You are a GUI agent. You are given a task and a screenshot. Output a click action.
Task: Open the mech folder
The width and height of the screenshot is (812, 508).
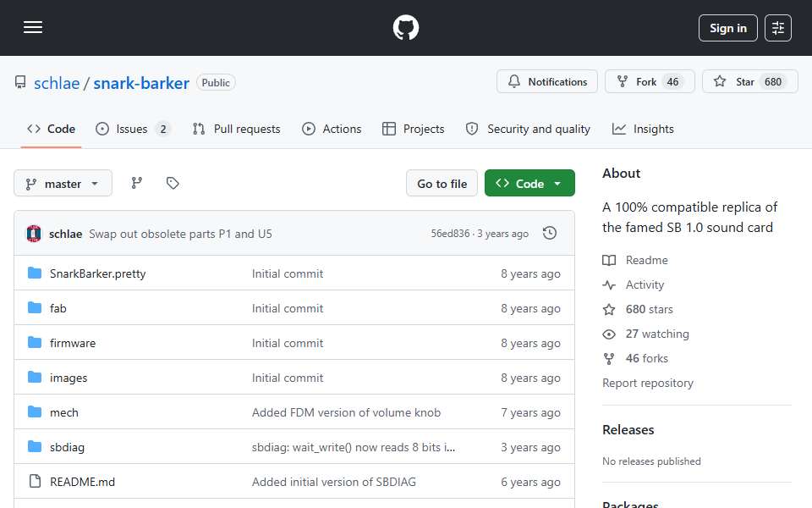pos(63,412)
